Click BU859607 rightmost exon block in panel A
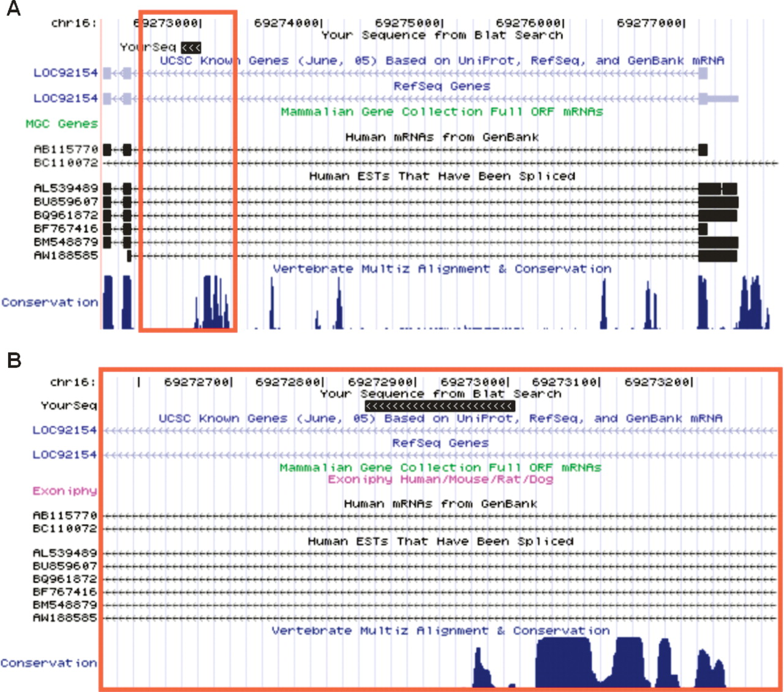 (718, 202)
